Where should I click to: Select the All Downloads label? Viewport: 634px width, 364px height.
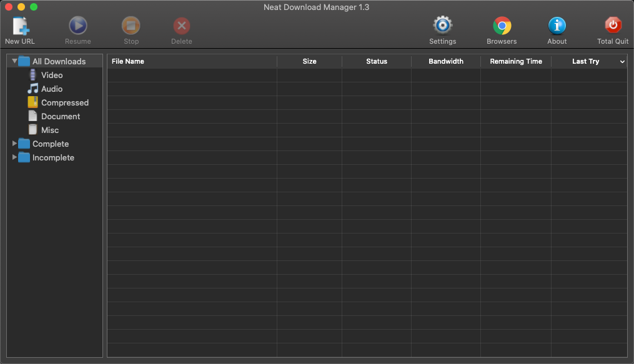click(x=59, y=61)
